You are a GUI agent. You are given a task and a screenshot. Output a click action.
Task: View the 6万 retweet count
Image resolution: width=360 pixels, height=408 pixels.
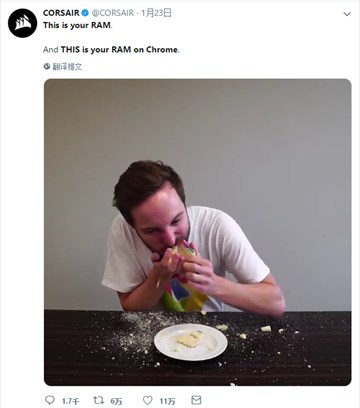tap(116, 401)
